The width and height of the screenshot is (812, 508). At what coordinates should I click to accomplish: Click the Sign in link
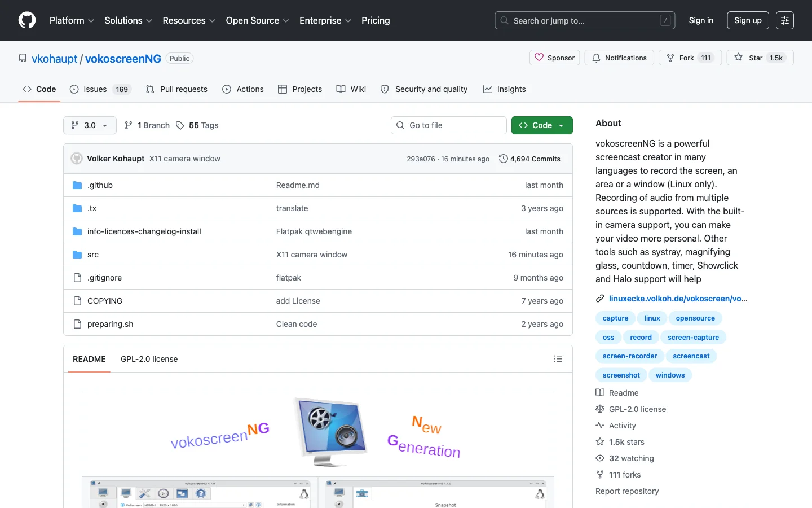tap(701, 20)
